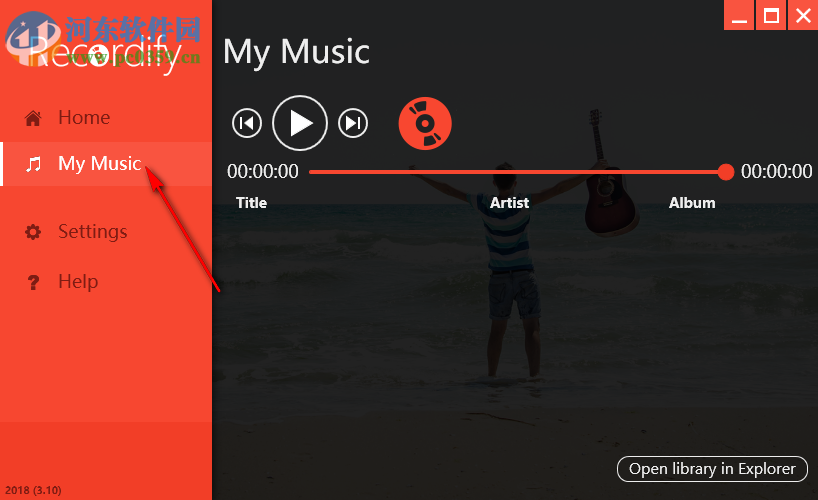Click the music note icon
This screenshot has width=818, height=500.
33,164
